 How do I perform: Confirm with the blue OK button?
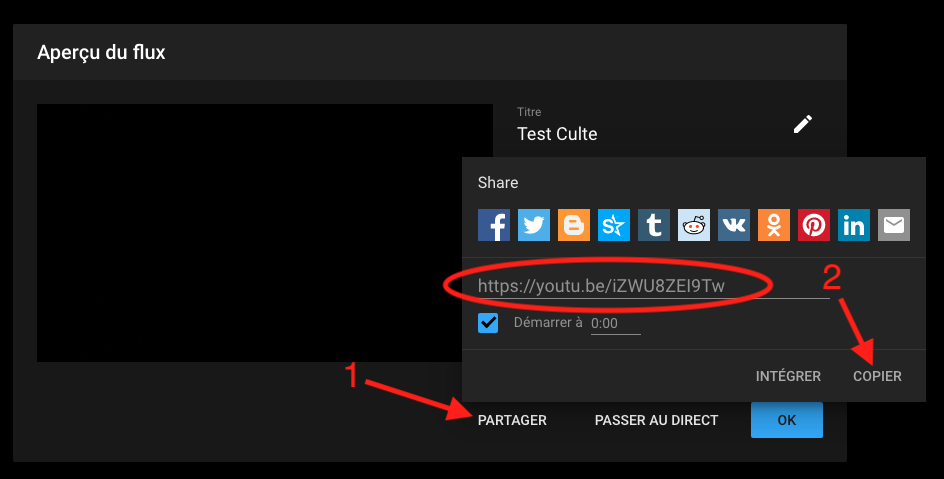click(787, 420)
